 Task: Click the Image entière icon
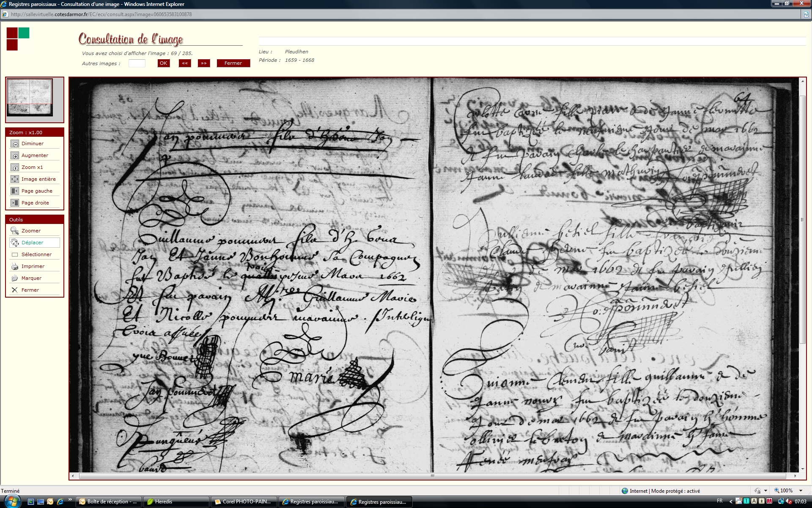15,179
